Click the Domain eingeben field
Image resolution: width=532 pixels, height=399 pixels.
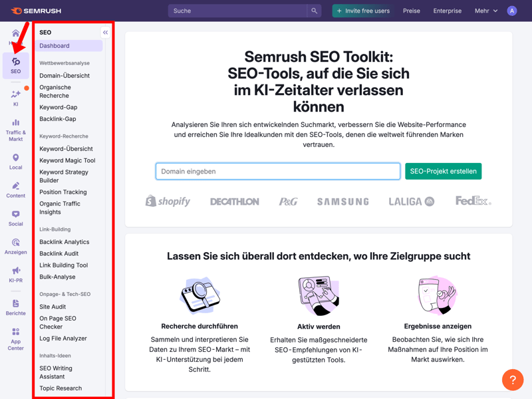point(278,172)
